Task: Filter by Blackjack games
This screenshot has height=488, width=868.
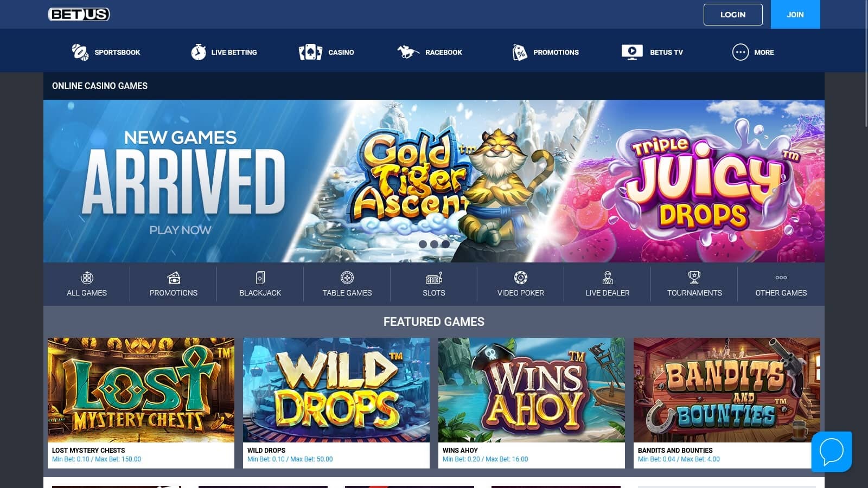Action: (x=260, y=284)
